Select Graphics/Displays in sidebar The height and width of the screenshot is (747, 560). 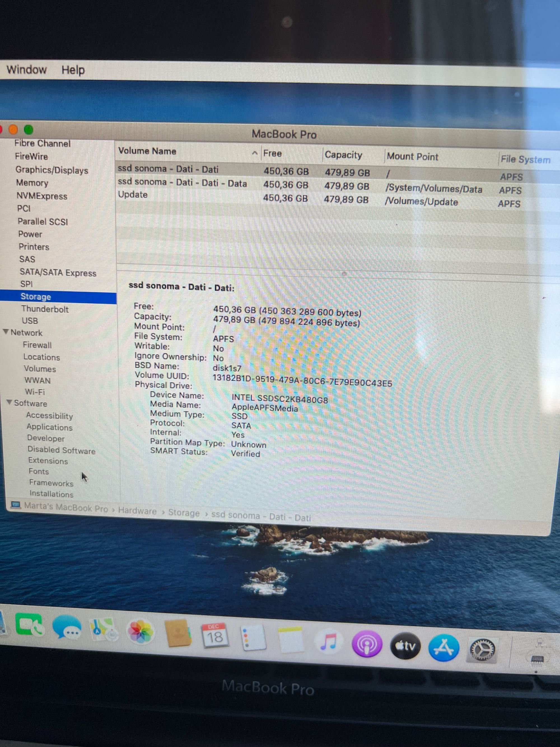[52, 170]
